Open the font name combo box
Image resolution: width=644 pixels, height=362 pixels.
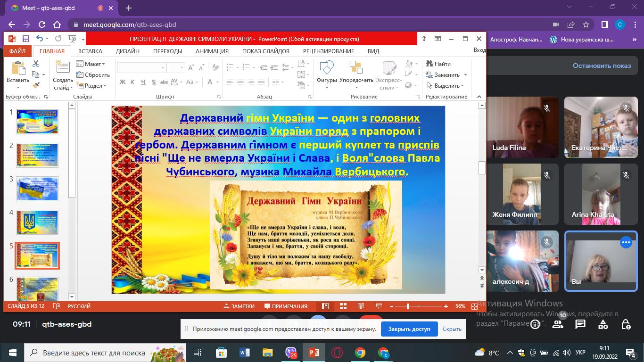pos(141,68)
